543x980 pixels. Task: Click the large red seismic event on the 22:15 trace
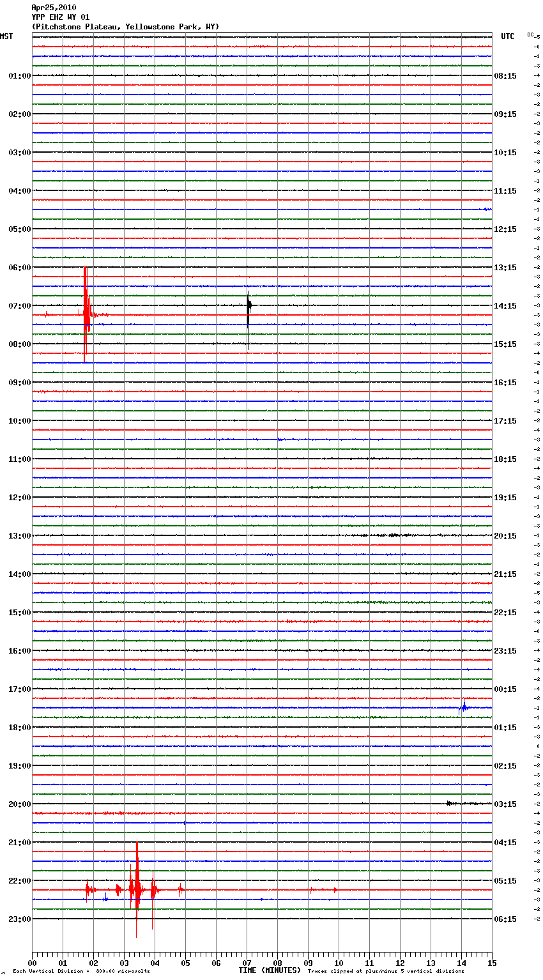[x=136, y=889]
